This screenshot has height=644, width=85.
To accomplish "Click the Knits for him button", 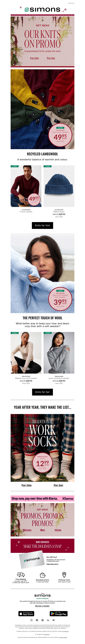I will point(42,225).
